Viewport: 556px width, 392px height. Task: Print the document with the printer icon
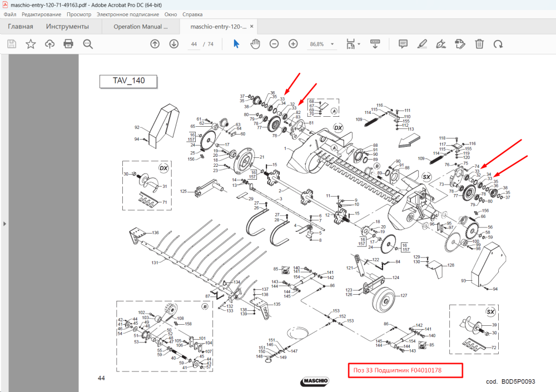tap(68, 44)
